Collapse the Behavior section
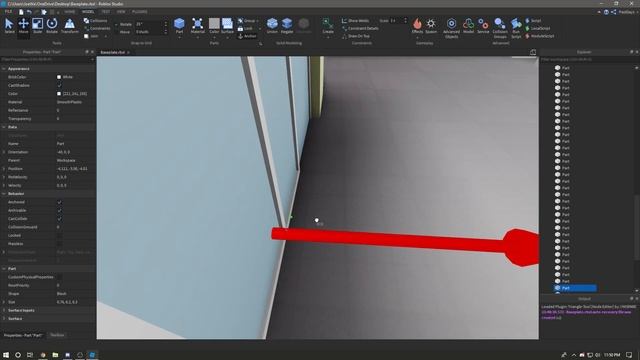This screenshot has width=640, height=360. 4,193
